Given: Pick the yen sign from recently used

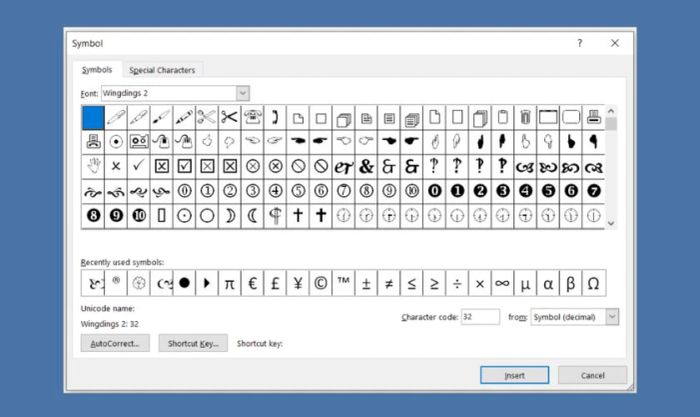Looking at the screenshot, I should (298, 283).
